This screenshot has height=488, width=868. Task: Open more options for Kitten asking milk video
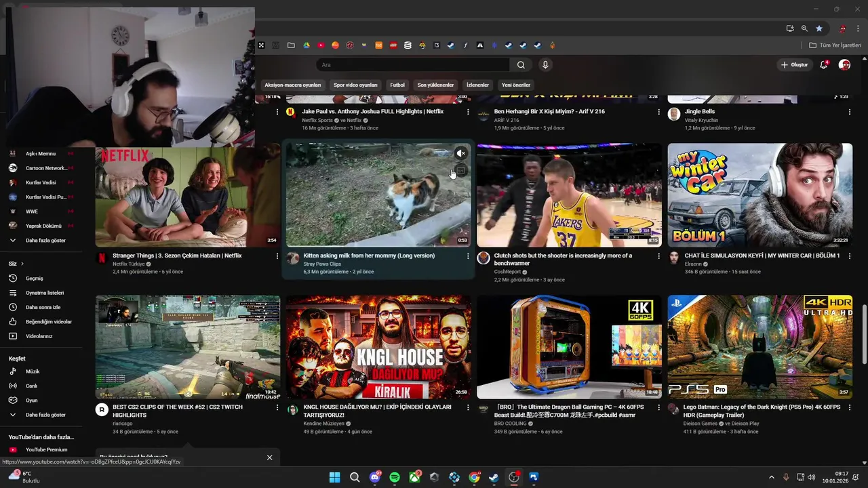(467, 256)
